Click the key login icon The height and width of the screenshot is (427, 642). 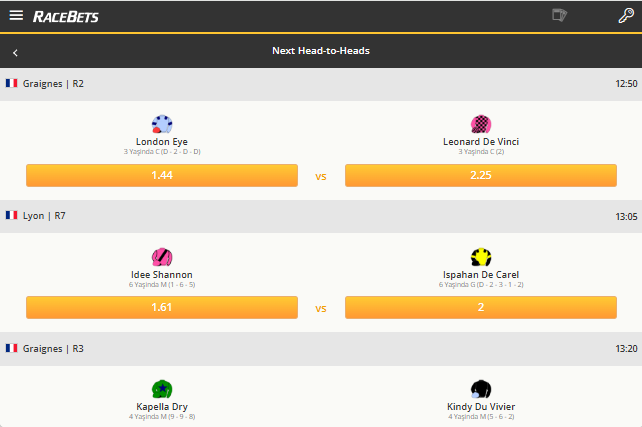[626, 16]
